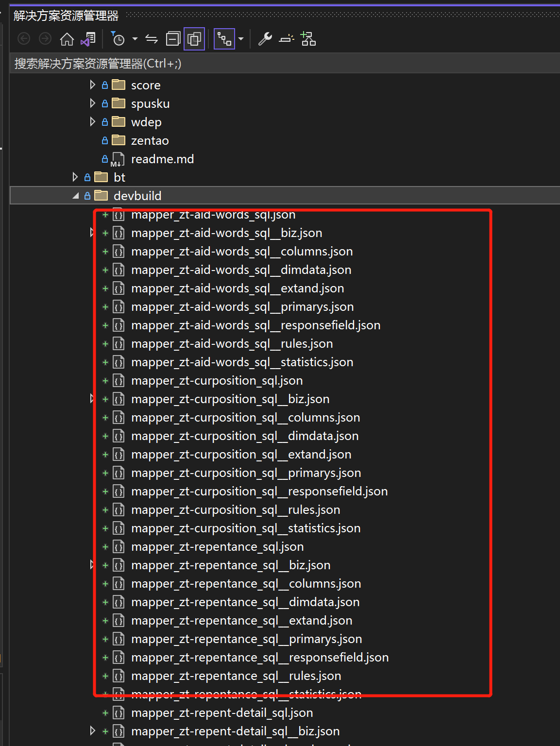Image resolution: width=560 pixels, height=746 pixels.
Task: Select mapper_zt-repentance_sql__columns.json
Action: [246, 584]
